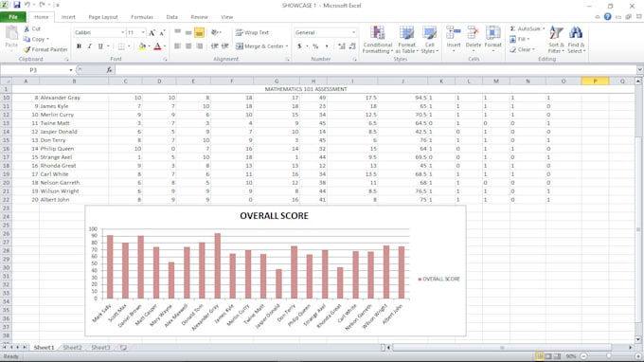Screen dimensions: 644x362
Task: Open Sort & Filter menu
Action: click(556, 40)
